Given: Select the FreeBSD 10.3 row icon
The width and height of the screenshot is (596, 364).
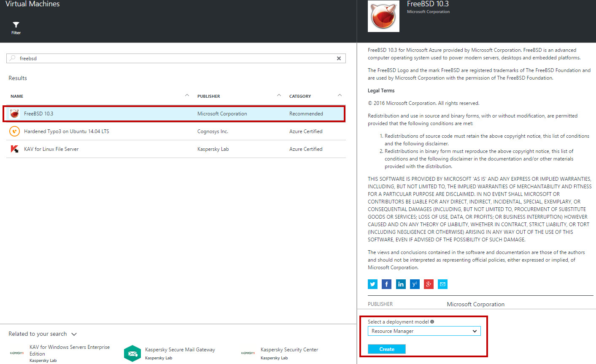Looking at the screenshot, I should tap(14, 114).
